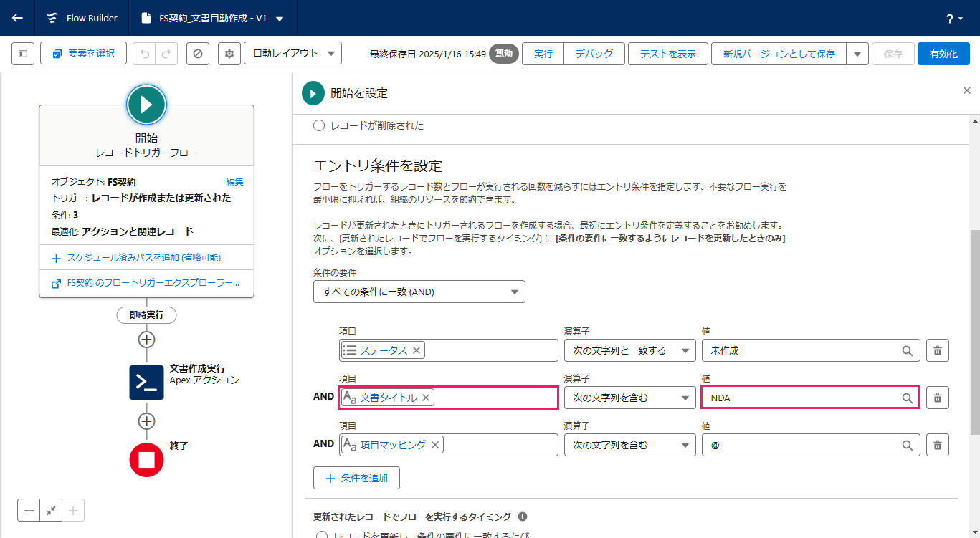Image resolution: width=980 pixels, height=538 pixels.
Task: Click the デバッグ button
Action: pyautogui.click(x=594, y=54)
